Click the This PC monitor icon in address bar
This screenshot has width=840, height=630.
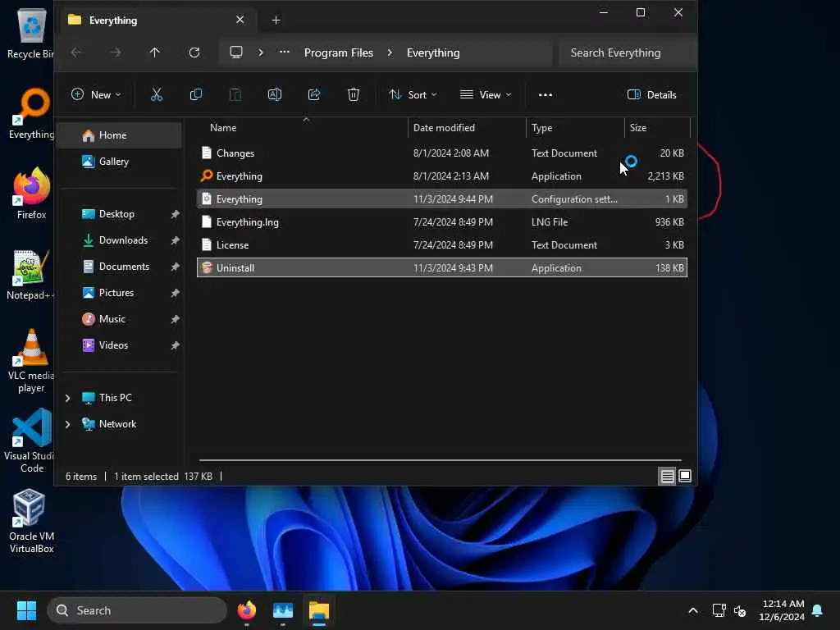[x=236, y=52]
